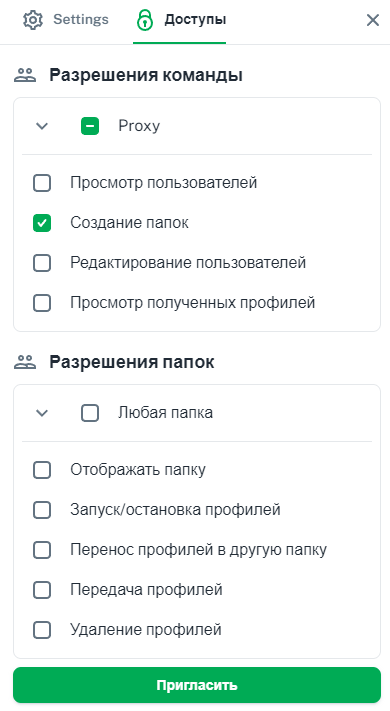Uncheck Создание папок permission
Image resolution: width=390 pixels, height=711 pixels.
(42, 223)
